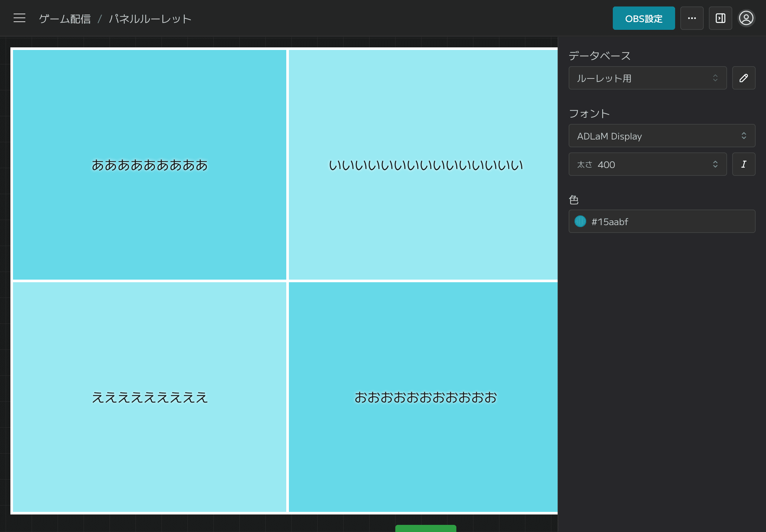Expand the ADLaM Display font dropdown

pyautogui.click(x=661, y=136)
